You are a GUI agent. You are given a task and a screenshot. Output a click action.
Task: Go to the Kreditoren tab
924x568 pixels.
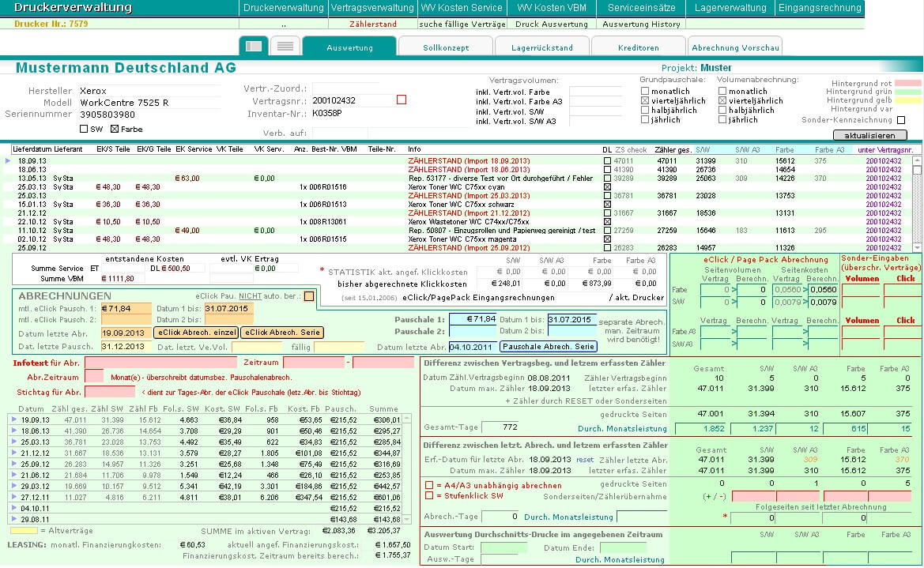[x=638, y=47]
